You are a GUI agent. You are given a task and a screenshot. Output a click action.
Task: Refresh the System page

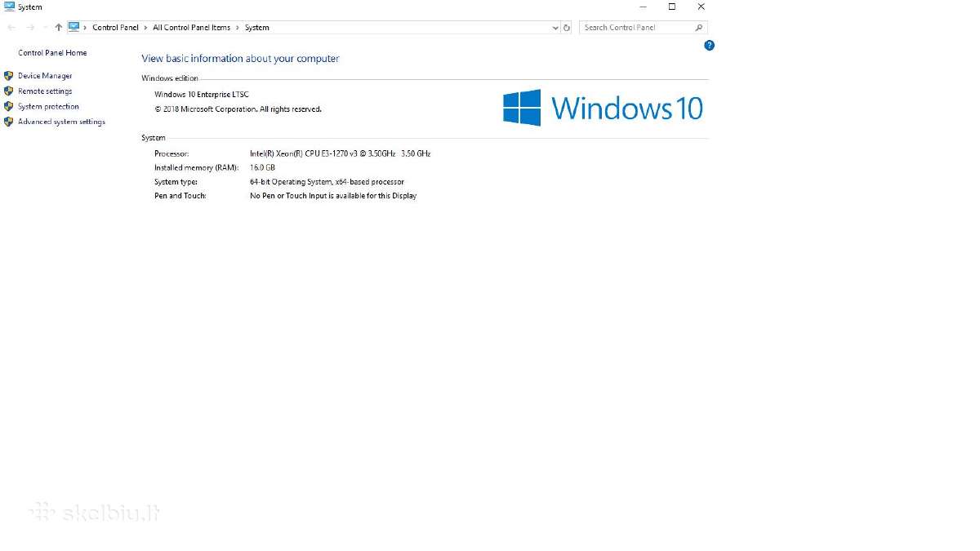click(x=567, y=28)
